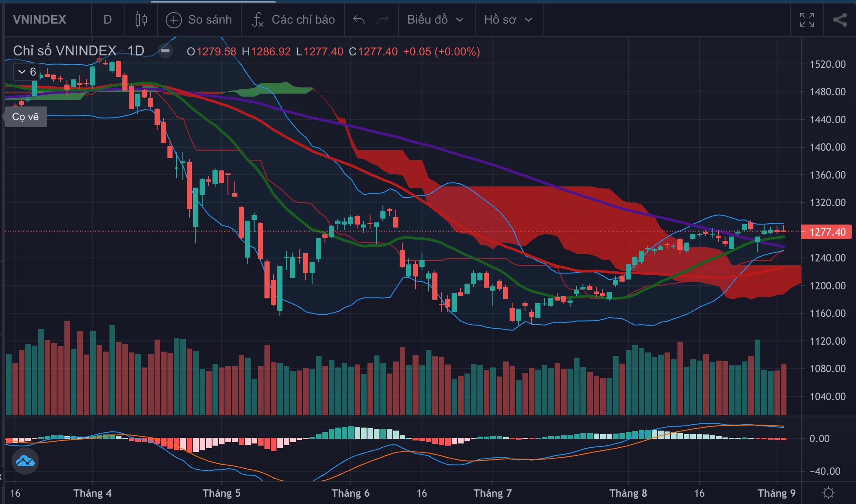
Task: Click the high price value H1286.92
Action: 266,52
